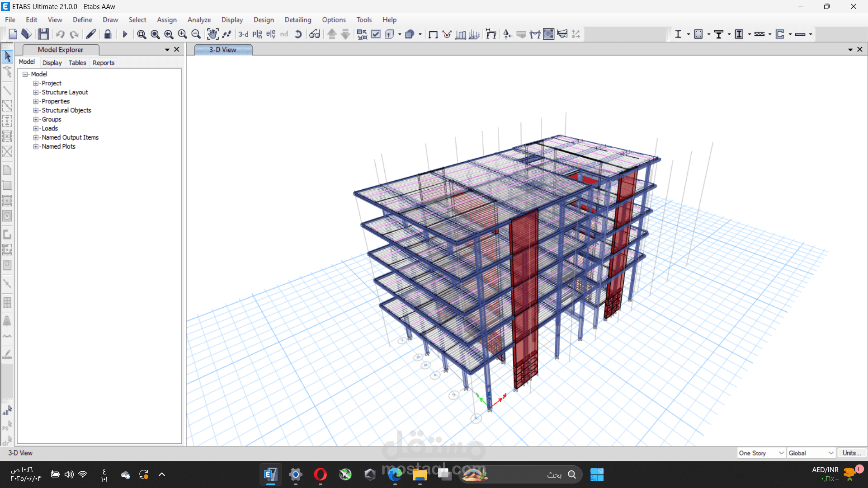Screen dimensions: 868x488
Task: Select the Named Output Items tree item
Action: click(70, 137)
